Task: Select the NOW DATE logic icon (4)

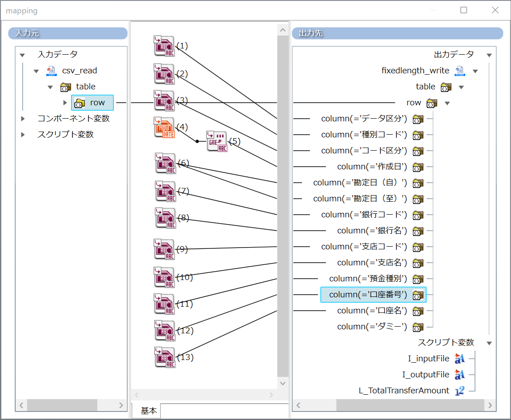Action: coord(164,128)
